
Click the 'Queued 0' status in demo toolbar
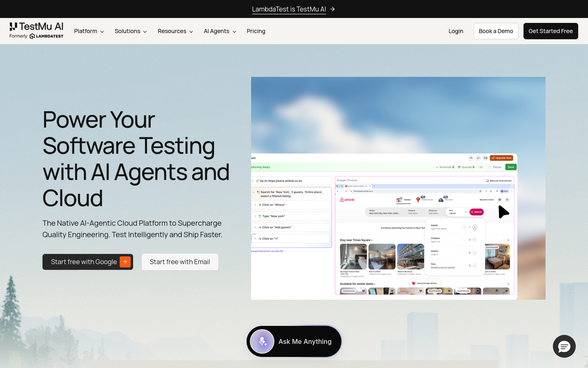[x=466, y=167]
